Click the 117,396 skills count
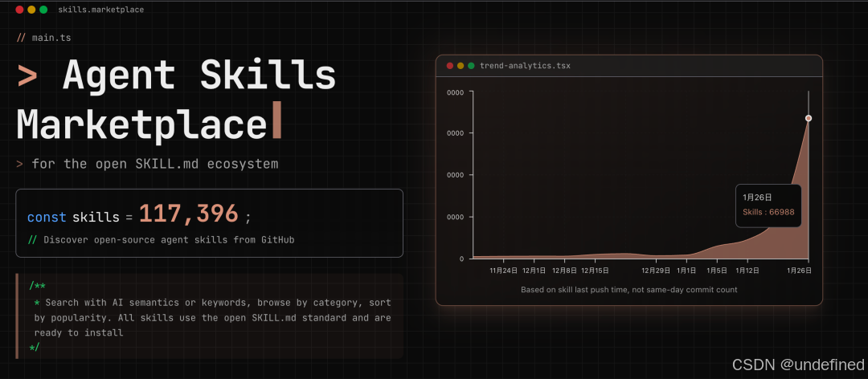Image resolution: width=868 pixels, height=379 pixels. [x=188, y=214]
